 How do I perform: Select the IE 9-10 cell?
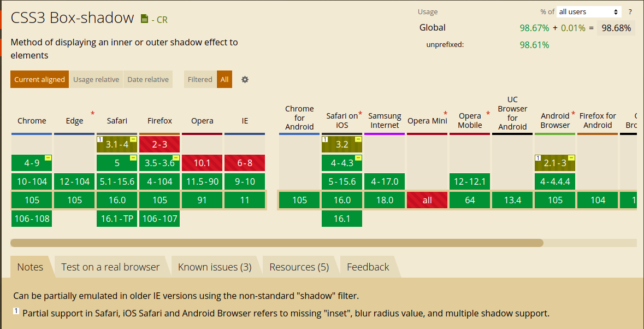(245, 181)
